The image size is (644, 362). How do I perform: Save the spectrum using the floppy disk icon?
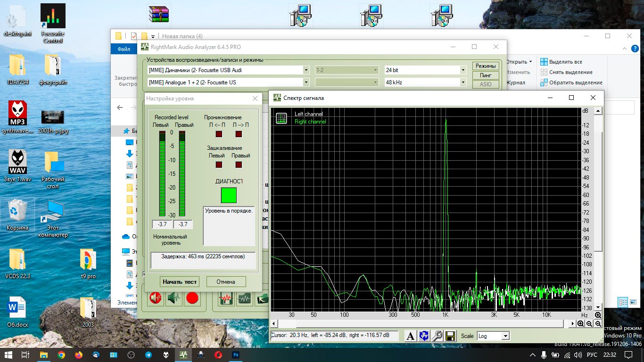(450, 336)
